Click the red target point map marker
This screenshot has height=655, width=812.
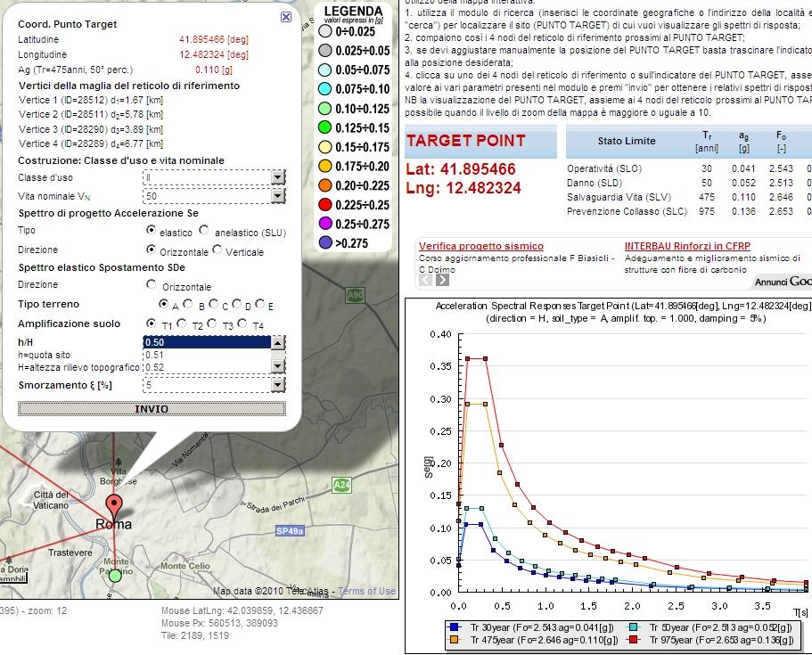click(x=114, y=506)
